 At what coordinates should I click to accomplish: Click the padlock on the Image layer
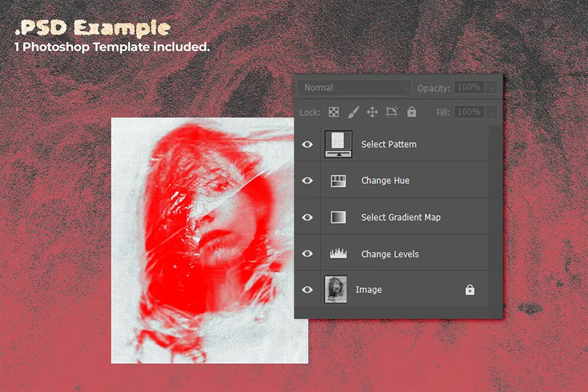click(469, 290)
